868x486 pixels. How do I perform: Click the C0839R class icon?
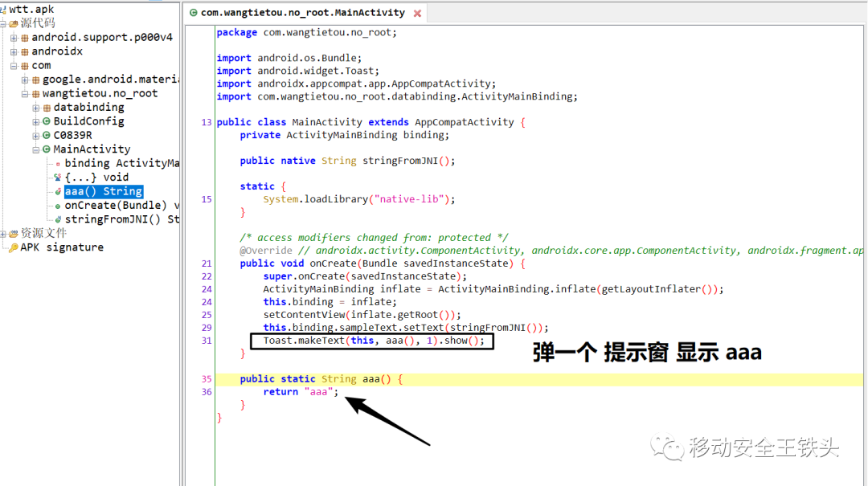(47, 136)
